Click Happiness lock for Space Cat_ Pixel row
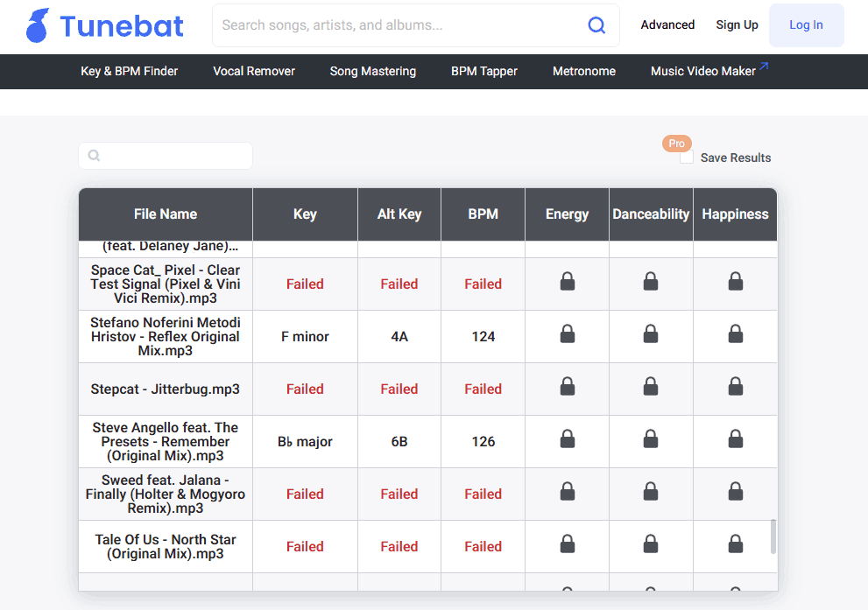Viewport: 868px width, 610px height. (x=735, y=282)
